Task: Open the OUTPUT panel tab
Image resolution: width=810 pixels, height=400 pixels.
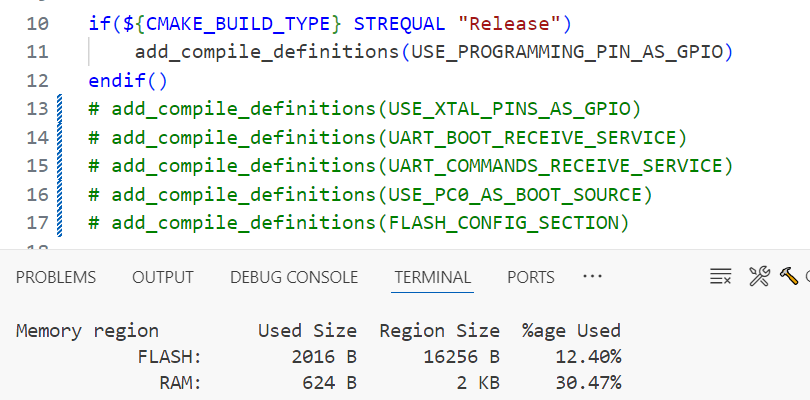Action: click(x=163, y=277)
